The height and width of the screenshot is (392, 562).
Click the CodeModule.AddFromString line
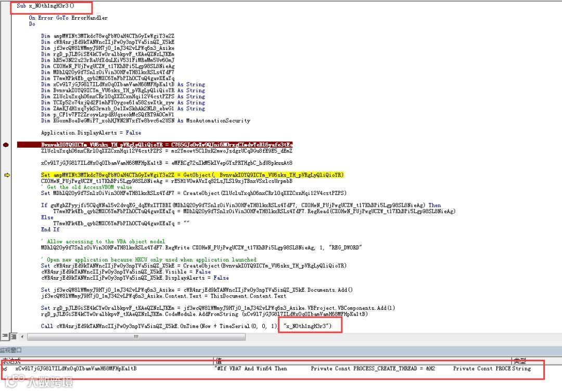[205, 314]
